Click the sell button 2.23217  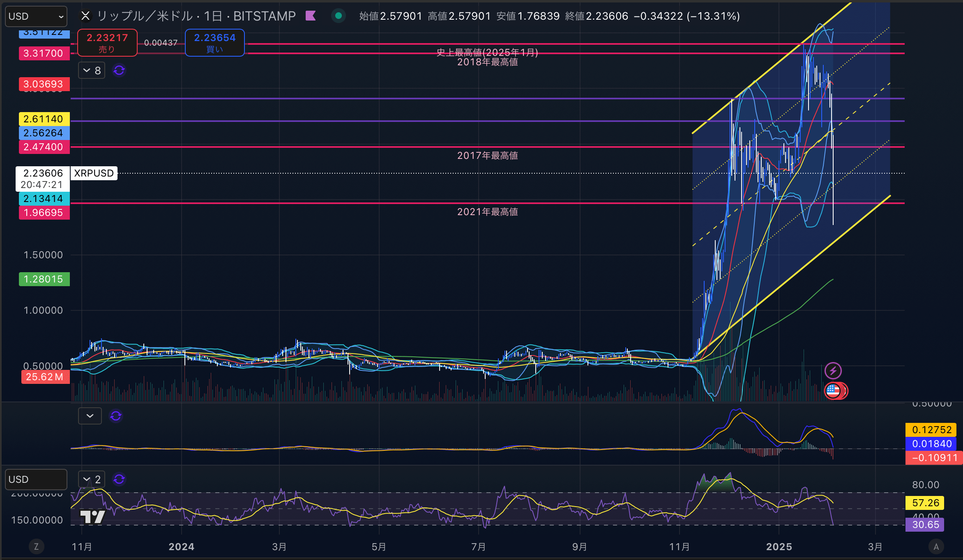point(107,43)
